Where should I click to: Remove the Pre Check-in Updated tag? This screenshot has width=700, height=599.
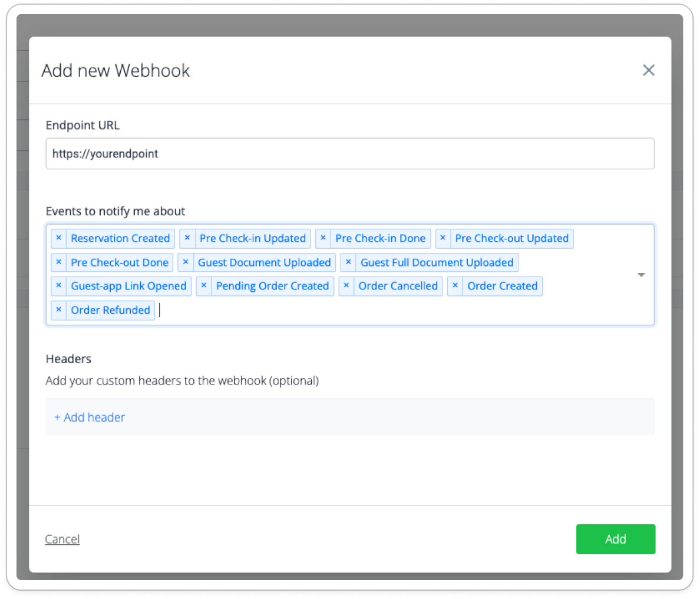click(x=187, y=238)
